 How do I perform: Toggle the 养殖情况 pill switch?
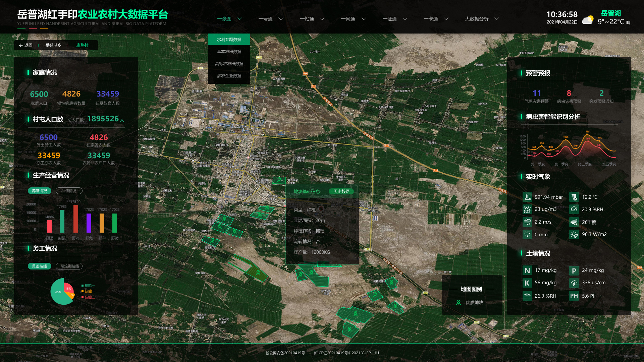click(x=40, y=191)
